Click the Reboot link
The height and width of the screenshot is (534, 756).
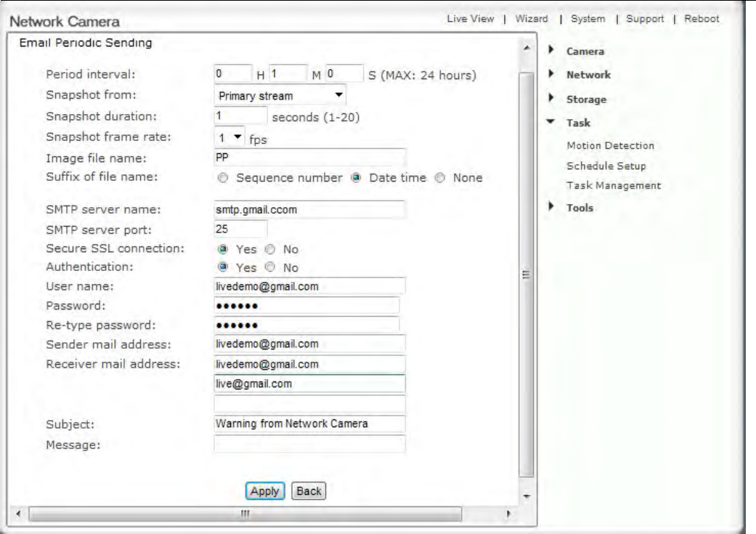[x=702, y=19]
